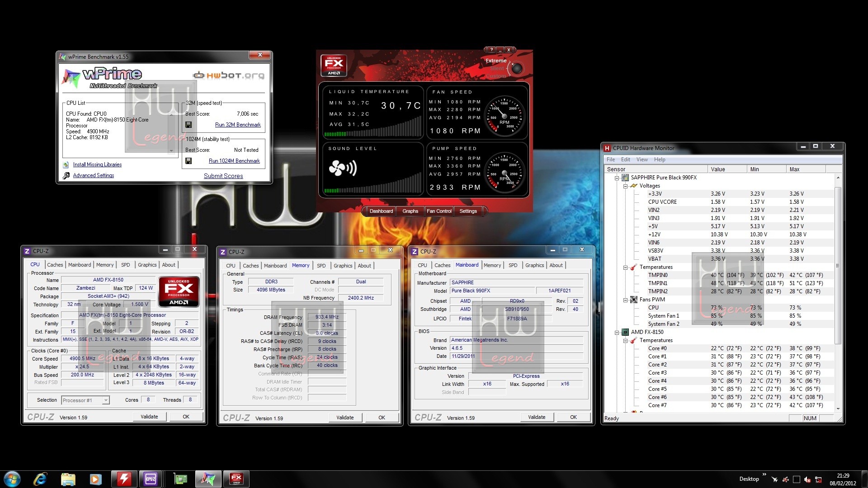
Task: Expand the taskbar Desktop toolbar chevron
Action: pyautogui.click(x=764, y=474)
